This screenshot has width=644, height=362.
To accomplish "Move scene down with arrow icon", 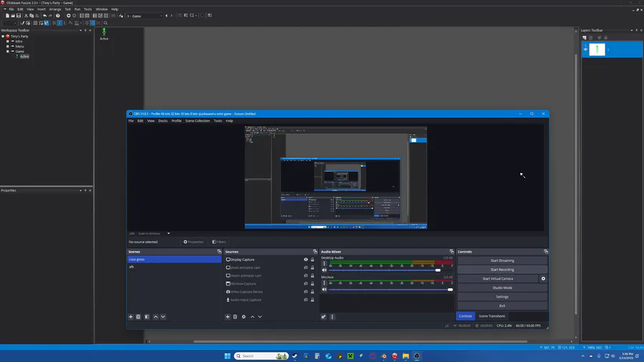I will pos(163,317).
